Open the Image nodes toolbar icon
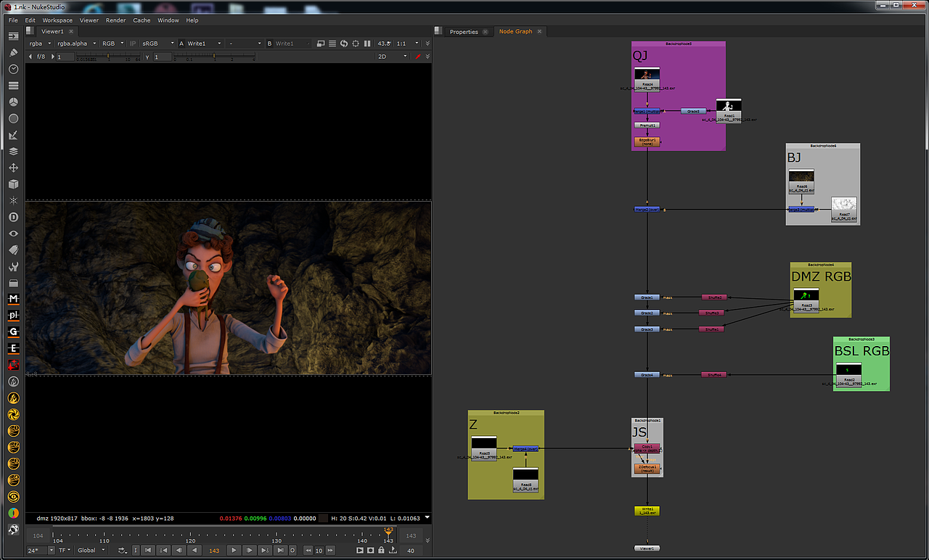Viewport: 929px width, 560px height. (13, 36)
